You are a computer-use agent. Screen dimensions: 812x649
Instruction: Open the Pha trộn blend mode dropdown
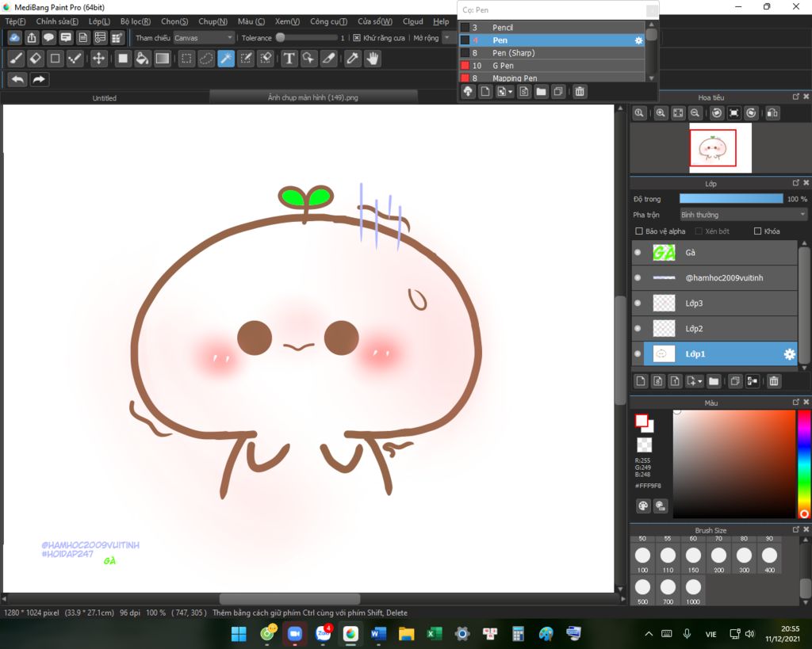point(743,215)
